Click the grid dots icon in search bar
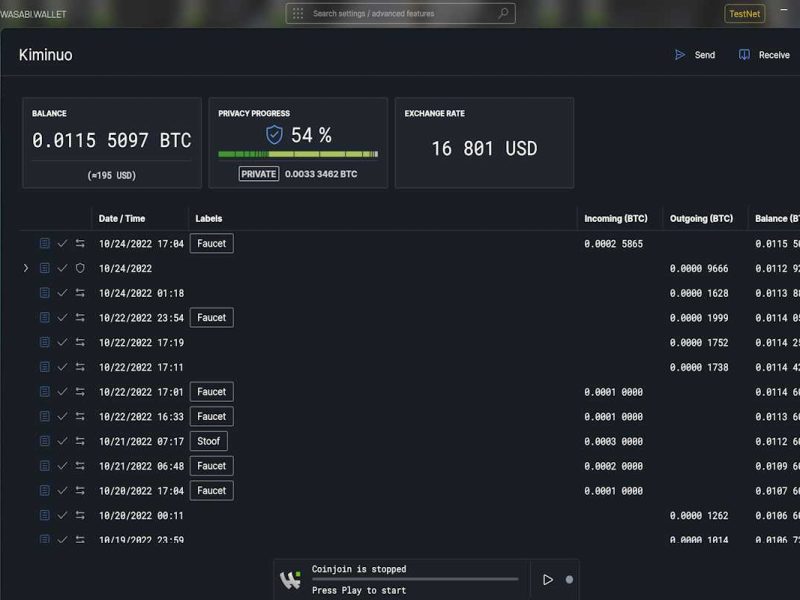Image resolution: width=800 pixels, height=600 pixels. 298,14
